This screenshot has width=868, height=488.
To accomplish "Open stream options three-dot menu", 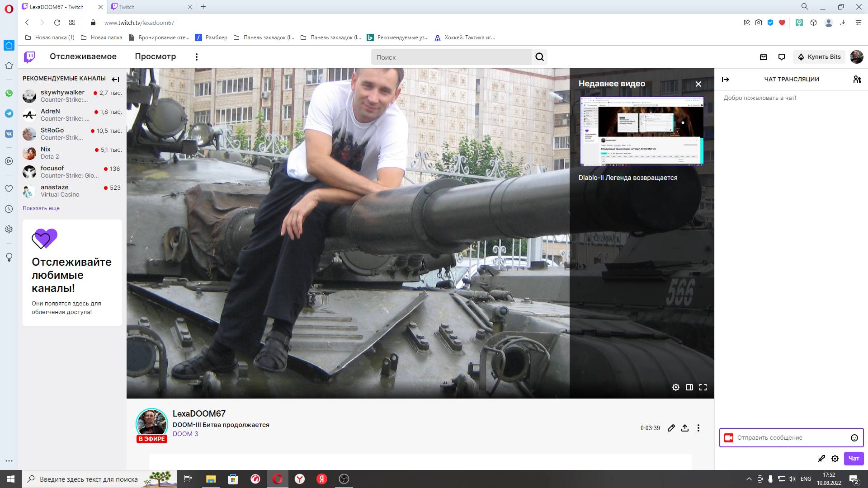I will tap(698, 428).
